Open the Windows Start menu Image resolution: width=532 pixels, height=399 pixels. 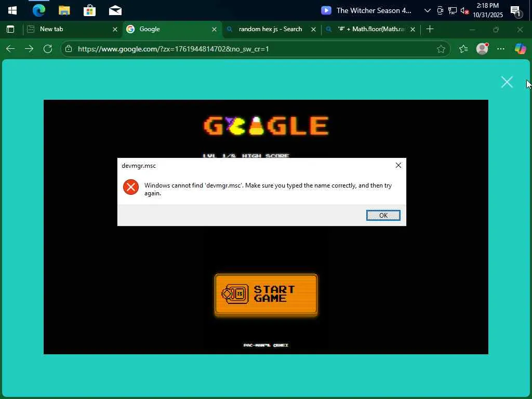[x=12, y=10]
